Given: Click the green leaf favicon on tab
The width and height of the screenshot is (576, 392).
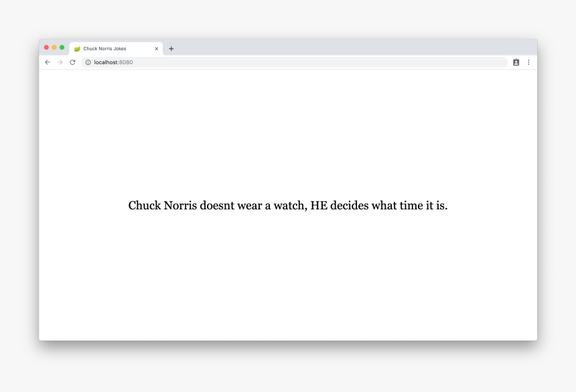Looking at the screenshot, I should coord(77,49).
